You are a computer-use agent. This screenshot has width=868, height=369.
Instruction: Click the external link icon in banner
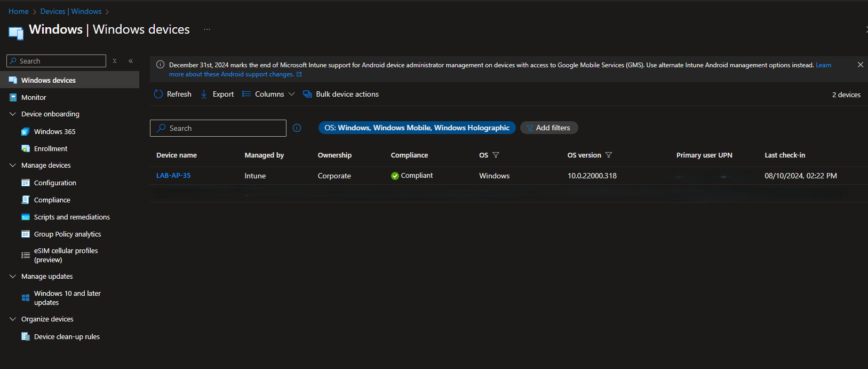coord(299,74)
